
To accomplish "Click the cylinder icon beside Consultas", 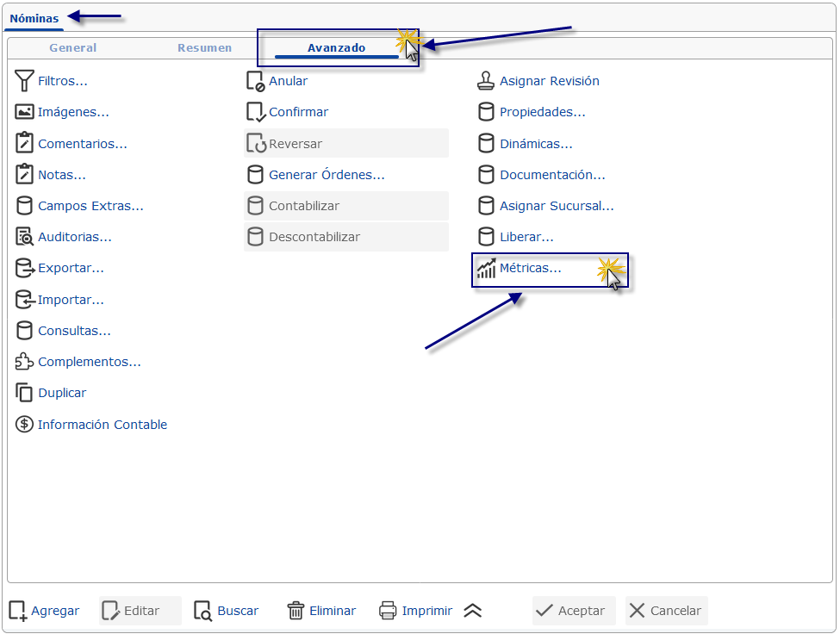I will (x=24, y=331).
